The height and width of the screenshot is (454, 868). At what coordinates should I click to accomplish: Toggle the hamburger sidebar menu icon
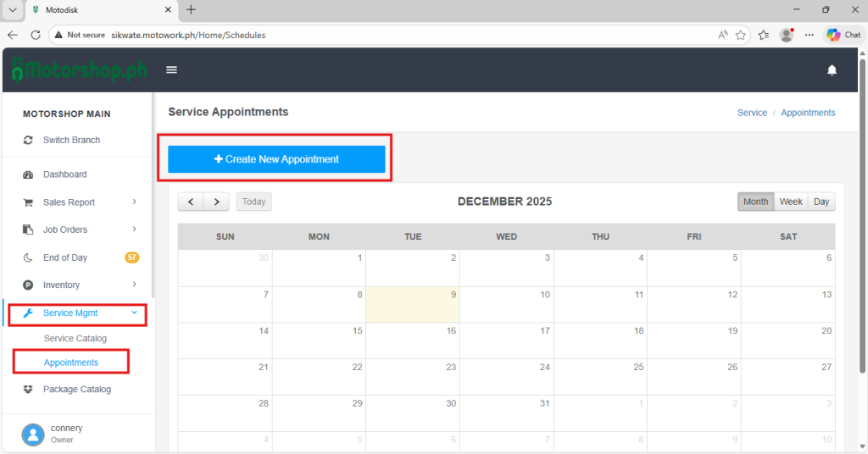pyautogui.click(x=171, y=69)
